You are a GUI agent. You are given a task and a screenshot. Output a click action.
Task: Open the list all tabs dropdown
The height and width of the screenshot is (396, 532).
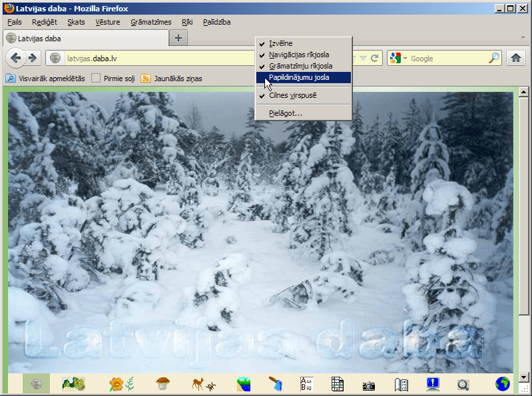(523, 38)
